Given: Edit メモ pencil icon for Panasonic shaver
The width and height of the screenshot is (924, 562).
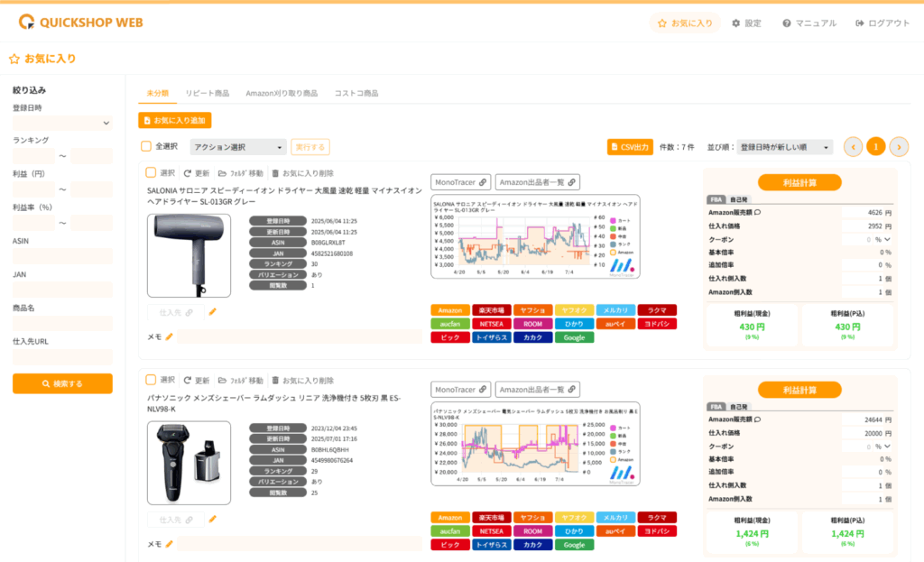Looking at the screenshot, I should click(169, 544).
